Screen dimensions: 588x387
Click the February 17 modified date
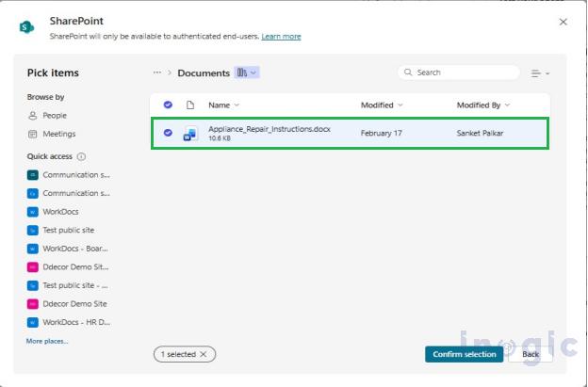coord(382,133)
